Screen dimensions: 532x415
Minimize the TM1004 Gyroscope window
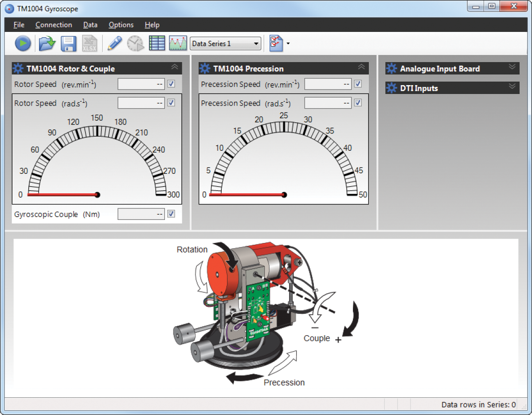tap(477, 7)
